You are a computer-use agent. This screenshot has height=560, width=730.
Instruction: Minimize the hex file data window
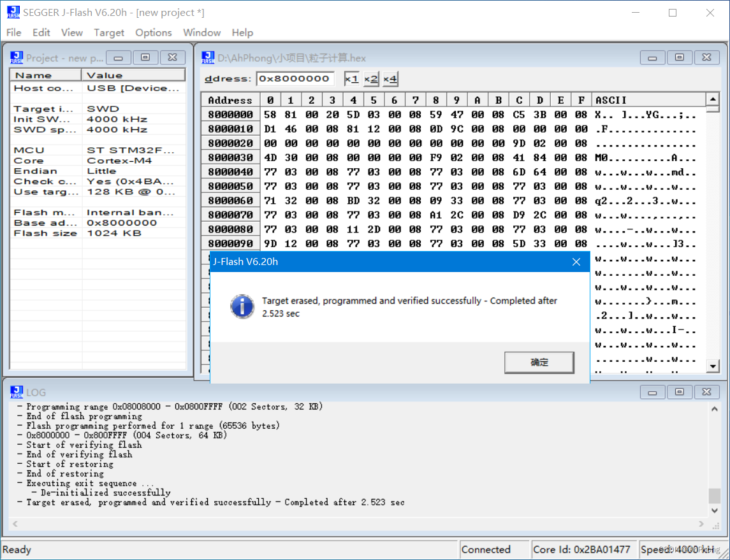pyautogui.click(x=652, y=58)
